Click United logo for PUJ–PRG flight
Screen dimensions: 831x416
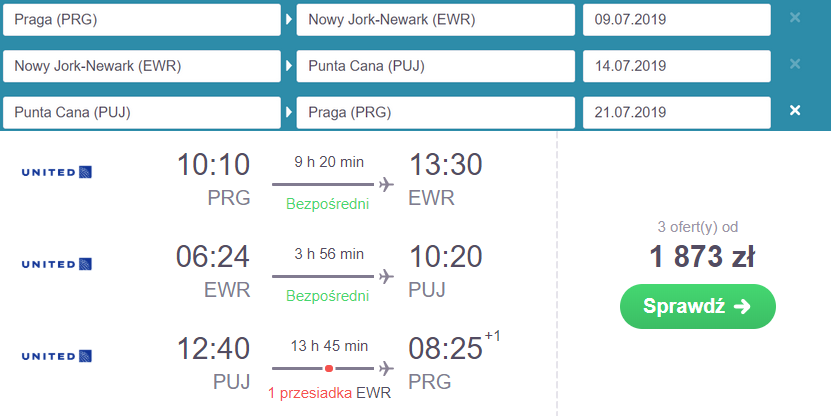click(x=56, y=356)
